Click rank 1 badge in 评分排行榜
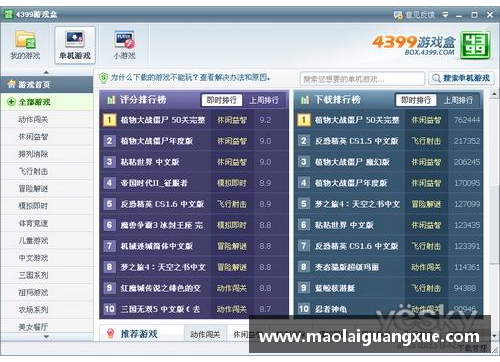Screen dimensions: 500x362 109,120
